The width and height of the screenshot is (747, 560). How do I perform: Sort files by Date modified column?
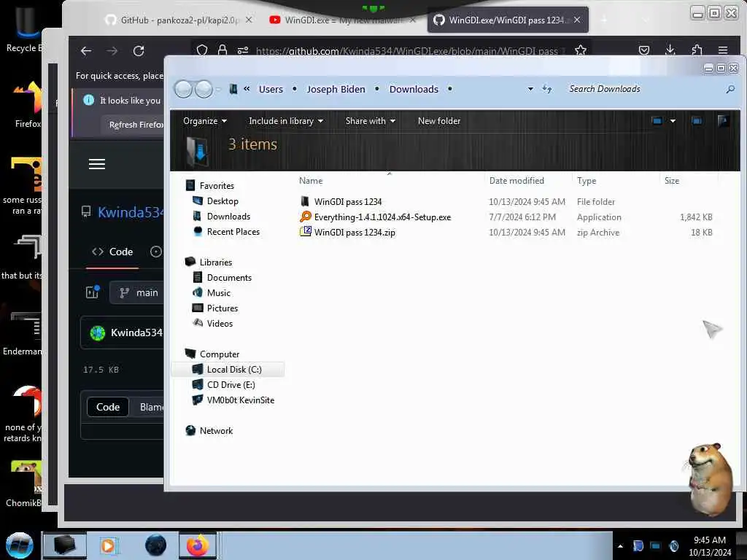(516, 181)
